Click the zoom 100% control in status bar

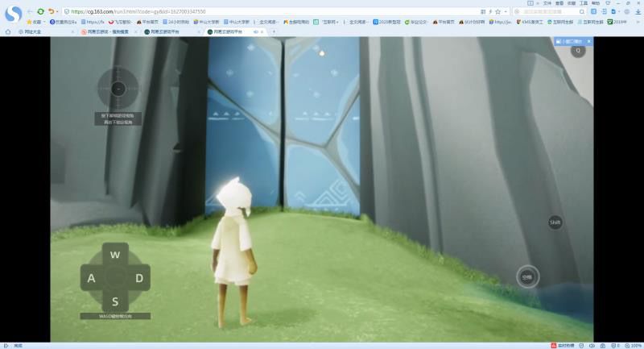[633, 346]
